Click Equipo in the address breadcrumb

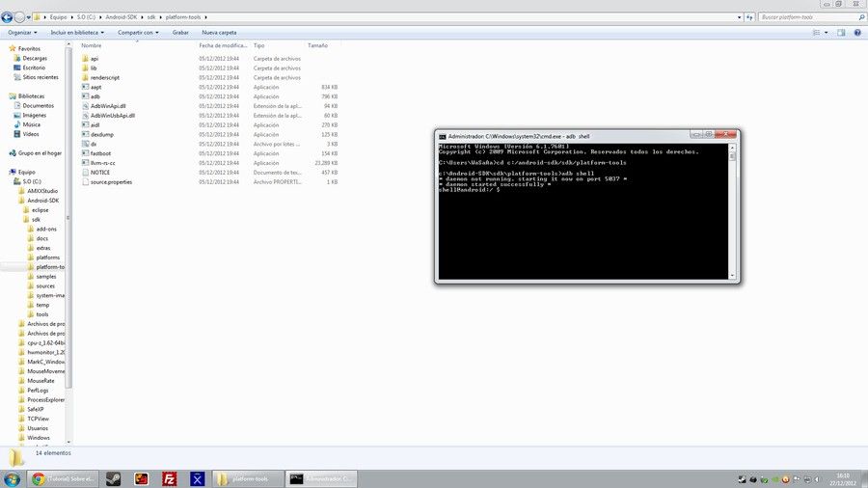(x=58, y=17)
